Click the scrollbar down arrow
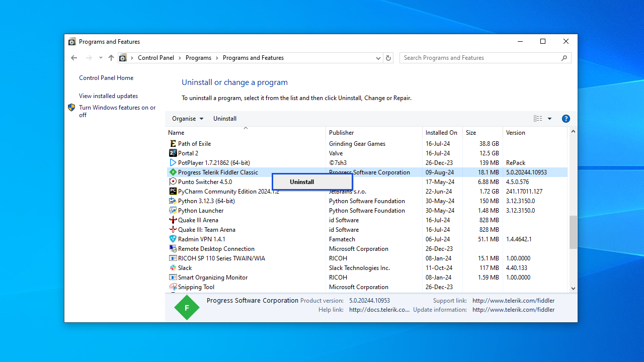The width and height of the screenshot is (644, 362). click(573, 288)
